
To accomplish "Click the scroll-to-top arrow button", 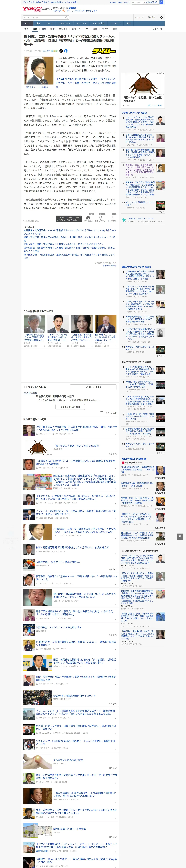I will pos(180,536).
